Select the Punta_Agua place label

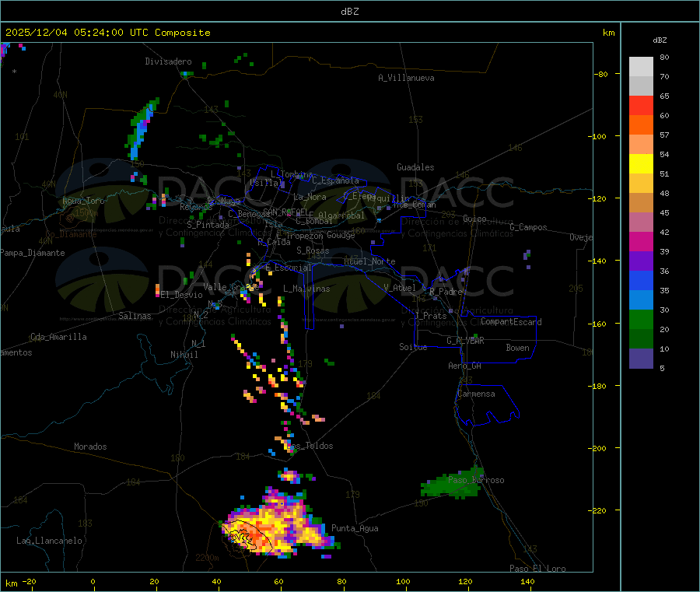(355, 528)
